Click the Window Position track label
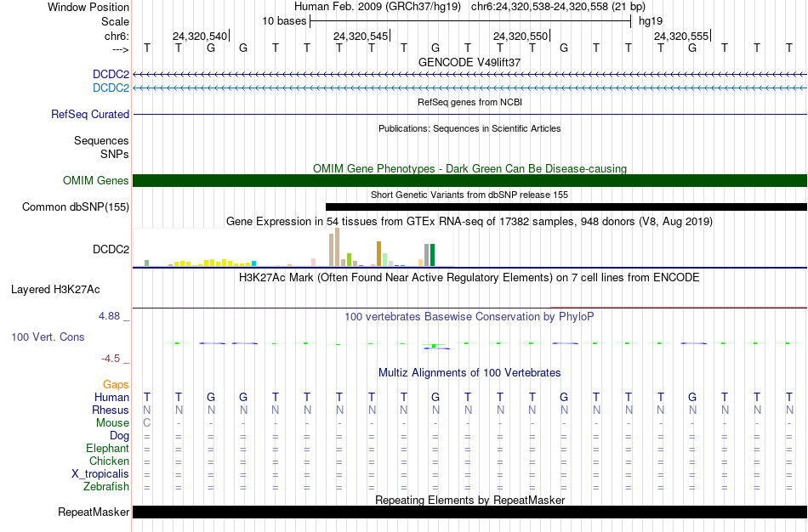Screen dimensions: 808x532 88,7
